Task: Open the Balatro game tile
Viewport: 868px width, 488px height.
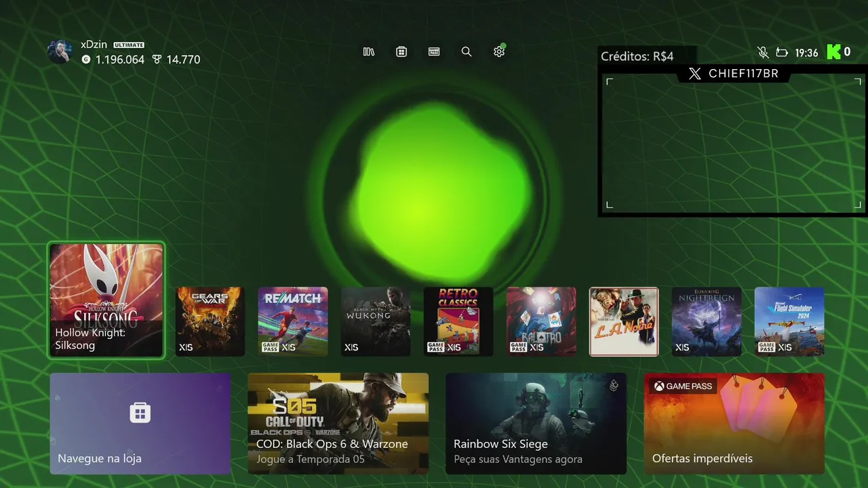Action: (541, 321)
